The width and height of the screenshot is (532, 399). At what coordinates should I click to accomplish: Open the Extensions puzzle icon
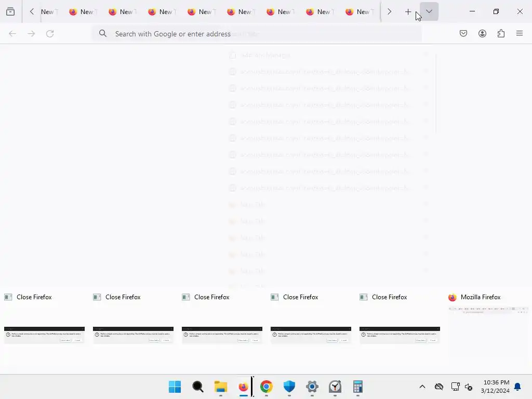pos(501,33)
